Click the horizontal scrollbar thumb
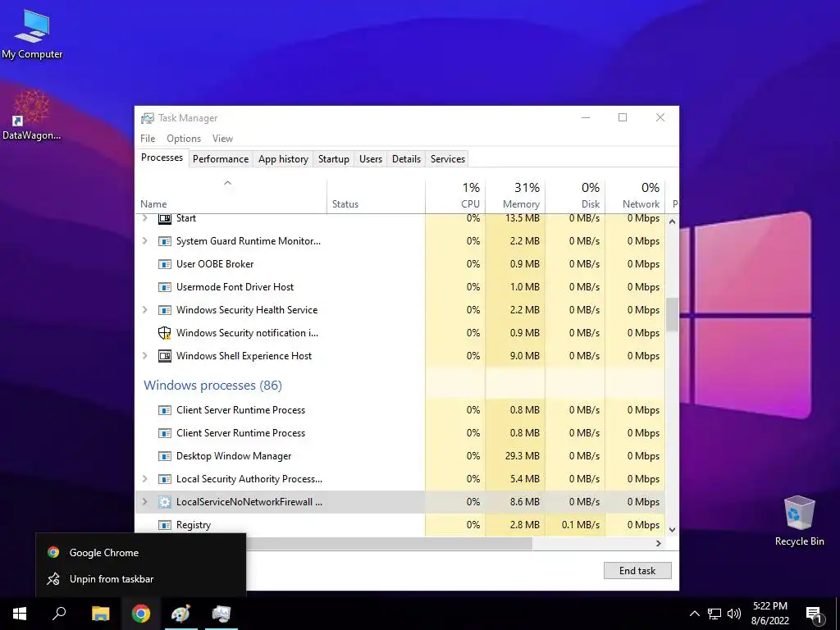 pos(389,543)
